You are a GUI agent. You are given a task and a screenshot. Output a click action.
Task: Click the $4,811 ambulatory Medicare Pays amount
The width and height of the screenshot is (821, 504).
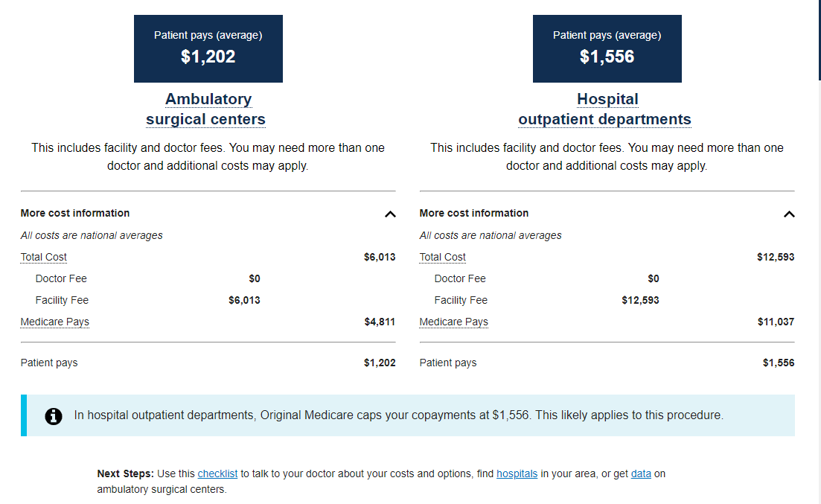click(379, 322)
